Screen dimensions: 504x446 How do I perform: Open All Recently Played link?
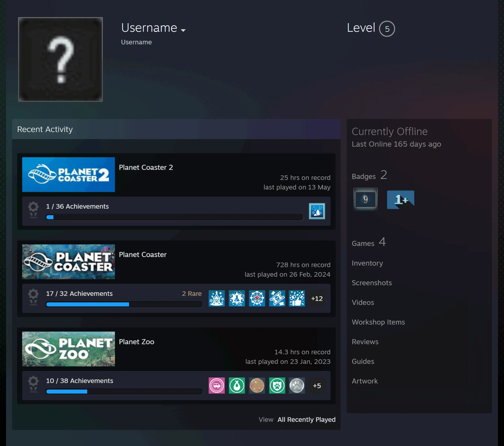[x=306, y=419]
